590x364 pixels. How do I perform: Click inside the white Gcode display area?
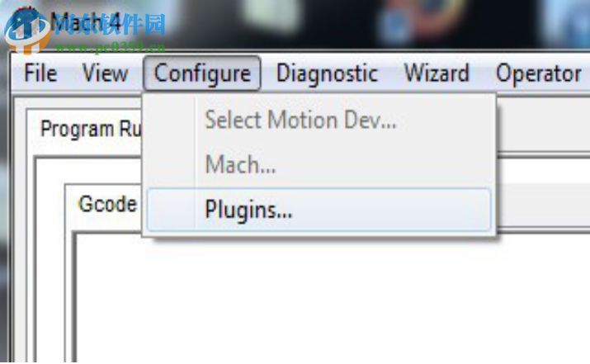pos(331,297)
